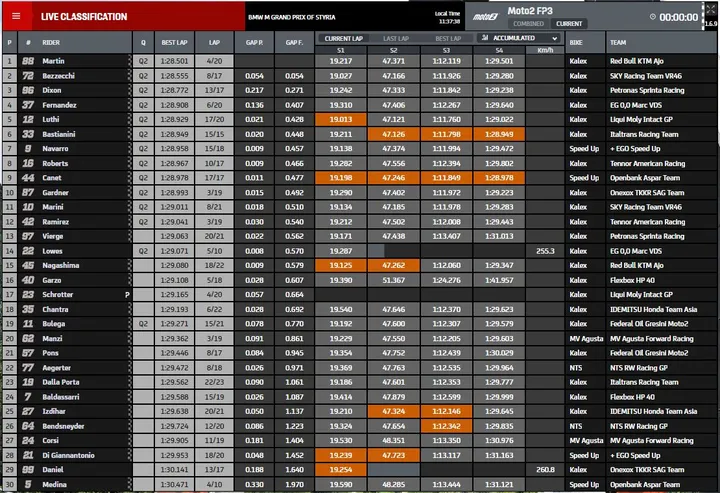This screenshot has width=720, height=493.
Task: Expand the Martin row options handle
Action: coord(129,61)
